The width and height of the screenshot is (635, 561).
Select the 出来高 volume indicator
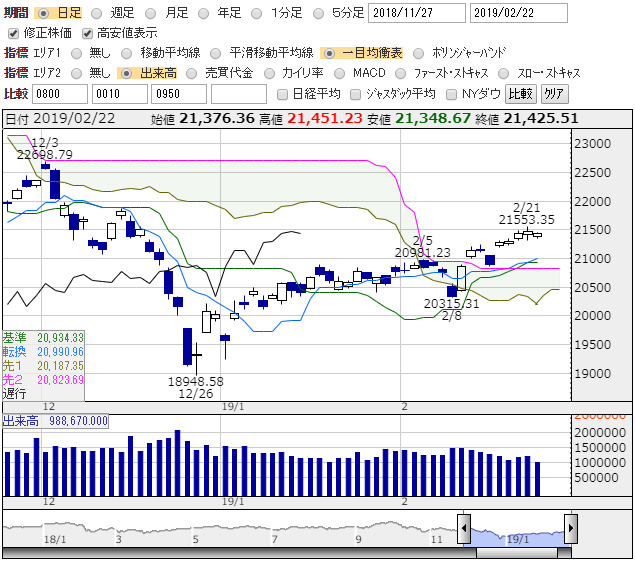click(127, 73)
